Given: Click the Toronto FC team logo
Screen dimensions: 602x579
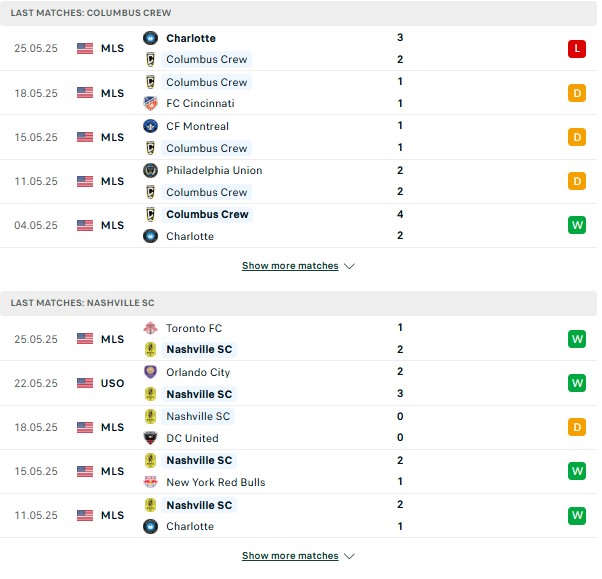Looking at the screenshot, I should pos(150,328).
